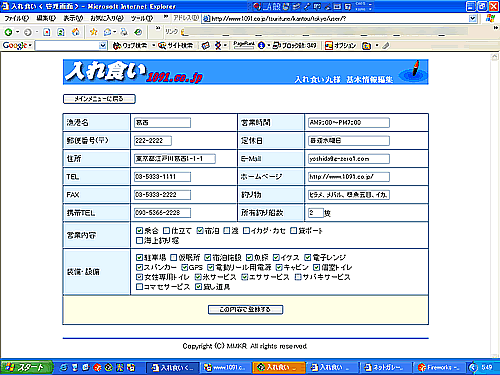Click the 所有釣り船数 number field
Image resolution: width=500 pixels, height=375 pixels.
tap(316, 213)
